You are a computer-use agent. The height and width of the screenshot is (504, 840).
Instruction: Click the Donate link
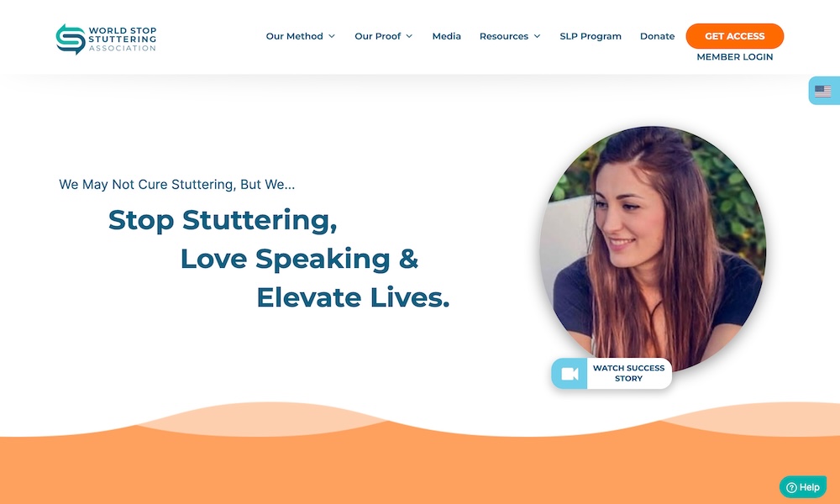[658, 36]
